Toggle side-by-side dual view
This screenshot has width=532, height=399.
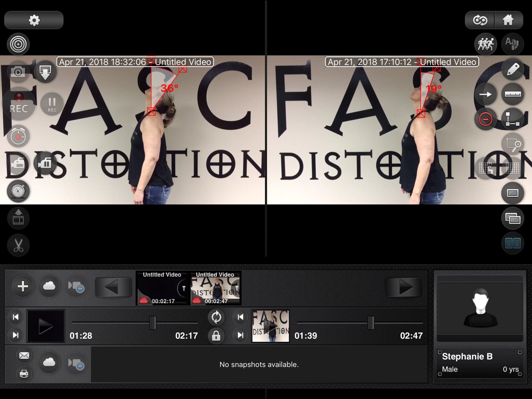pyautogui.click(x=512, y=243)
